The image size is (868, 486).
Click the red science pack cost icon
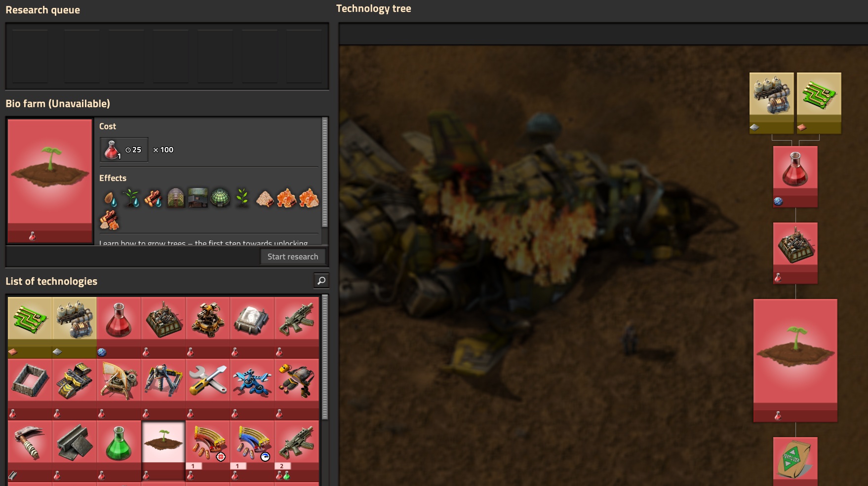[112, 150]
